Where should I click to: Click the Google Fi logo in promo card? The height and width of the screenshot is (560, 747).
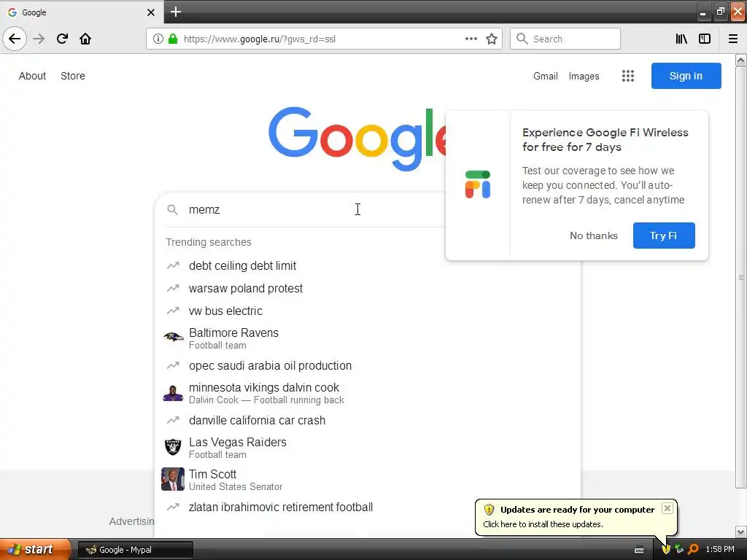pyautogui.click(x=478, y=184)
